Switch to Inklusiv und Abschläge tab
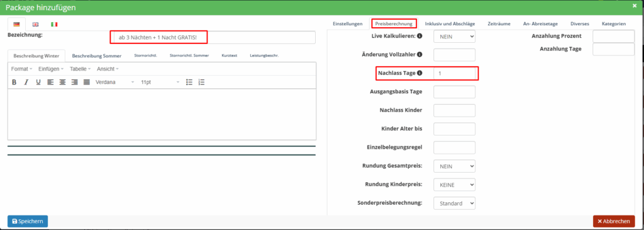644x230 pixels. tap(450, 24)
